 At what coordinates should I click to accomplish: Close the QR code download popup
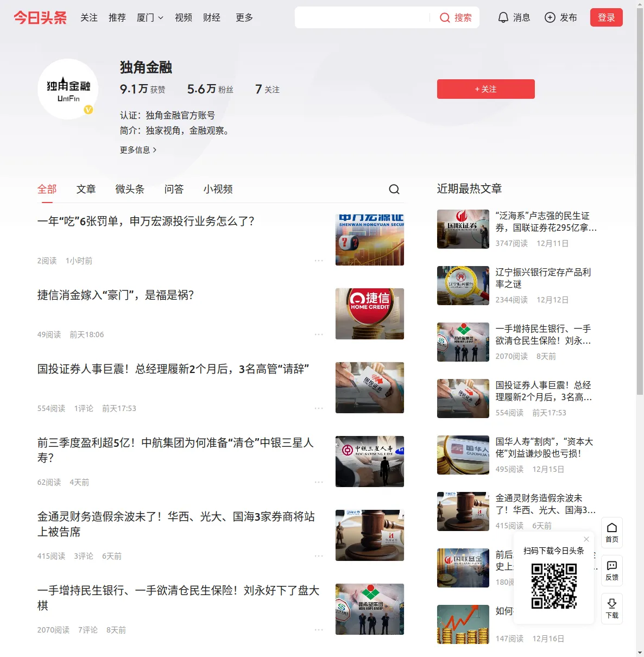pos(586,539)
